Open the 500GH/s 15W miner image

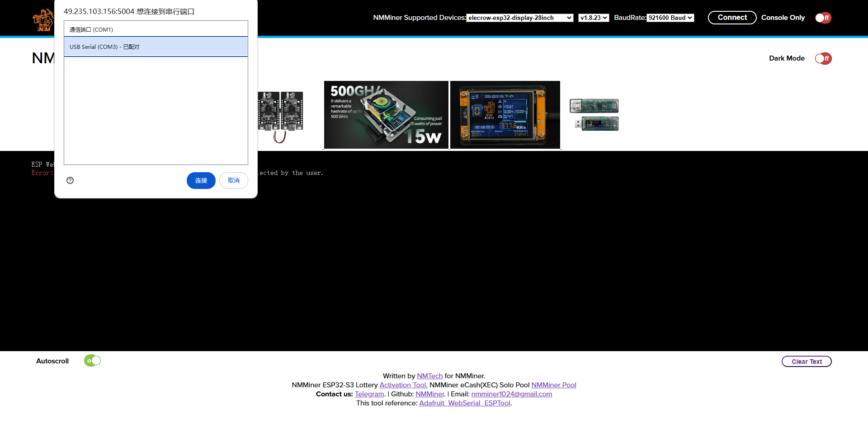point(386,115)
